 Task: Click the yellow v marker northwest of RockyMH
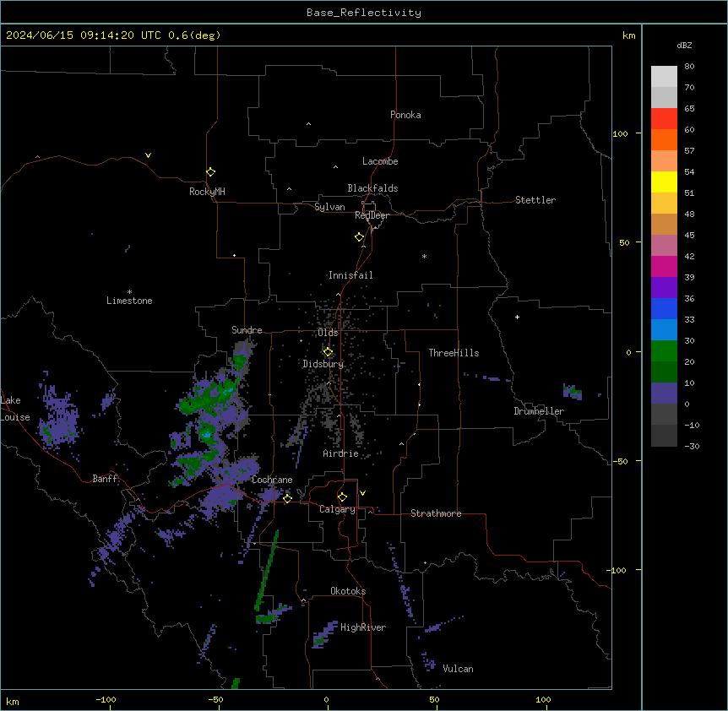tap(148, 155)
